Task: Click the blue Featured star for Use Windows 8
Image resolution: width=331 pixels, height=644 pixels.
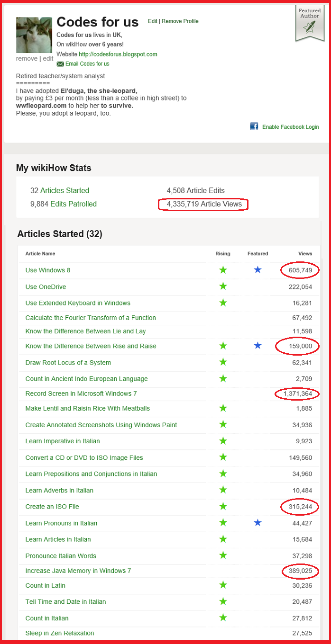Action: point(257,270)
